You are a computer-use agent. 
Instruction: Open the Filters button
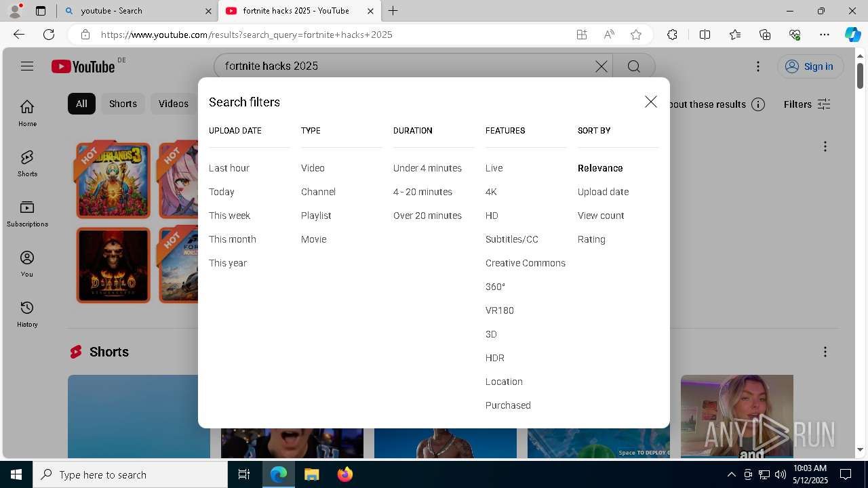(x=807, y=104)
